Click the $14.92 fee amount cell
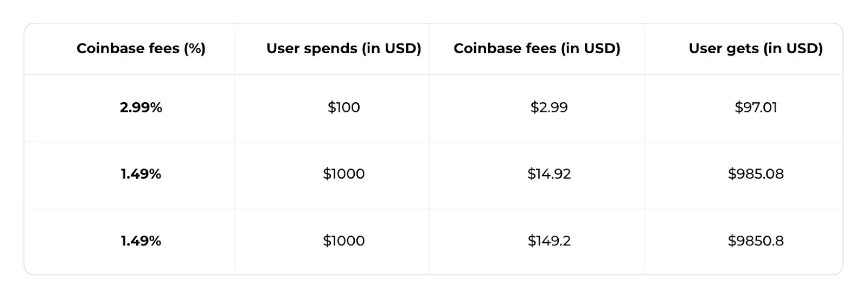Image resolution: width=868 pixels, height=302 pixels. (x=549, y=174)
